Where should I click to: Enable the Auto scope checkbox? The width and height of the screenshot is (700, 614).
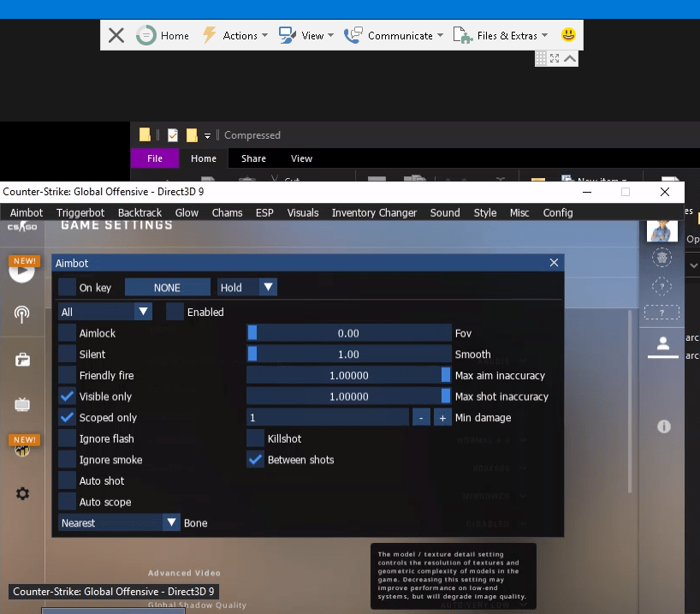coord(67,502)
